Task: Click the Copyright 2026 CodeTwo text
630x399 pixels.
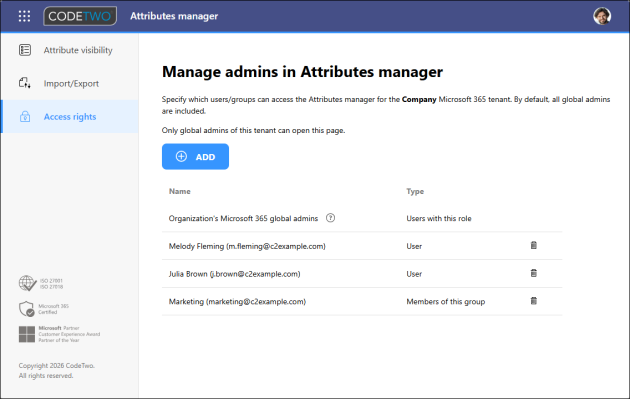Action: pos(57,365)
